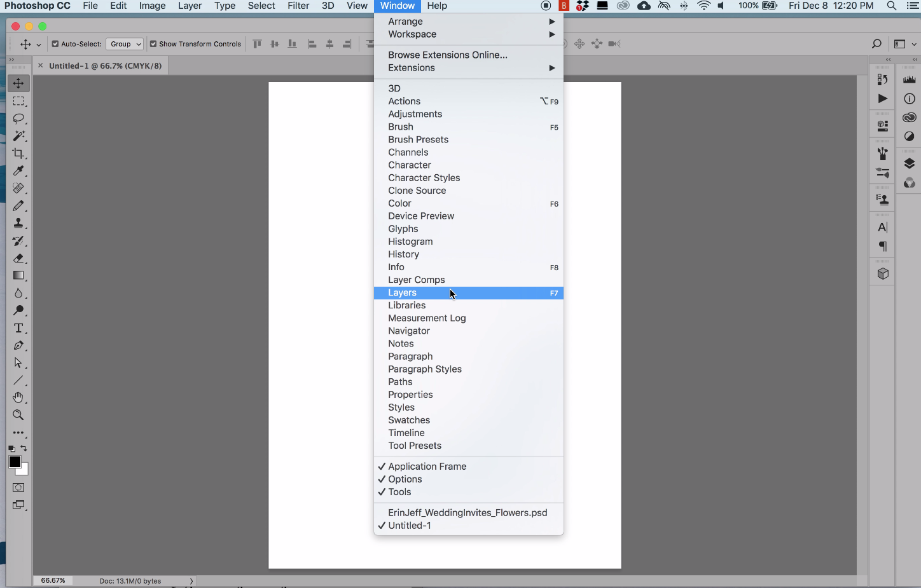Swap foreground and background colors arrow
The height and width of the screenshot is (588, 921).
(24, 449)
